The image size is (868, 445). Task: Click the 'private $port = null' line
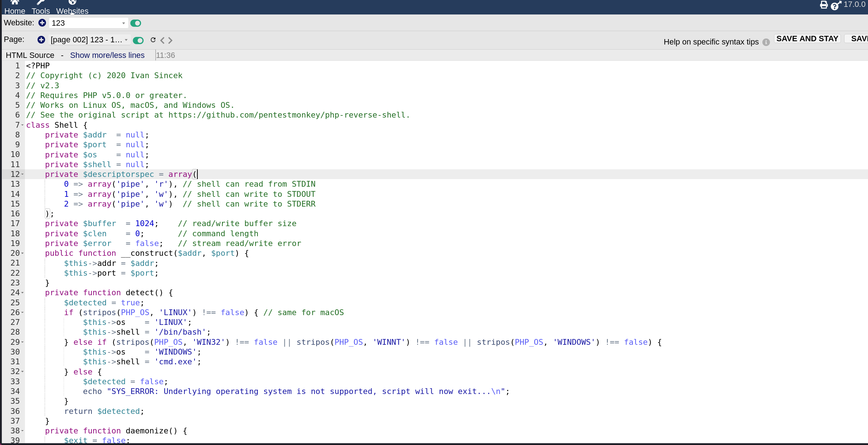pos(97,145)
